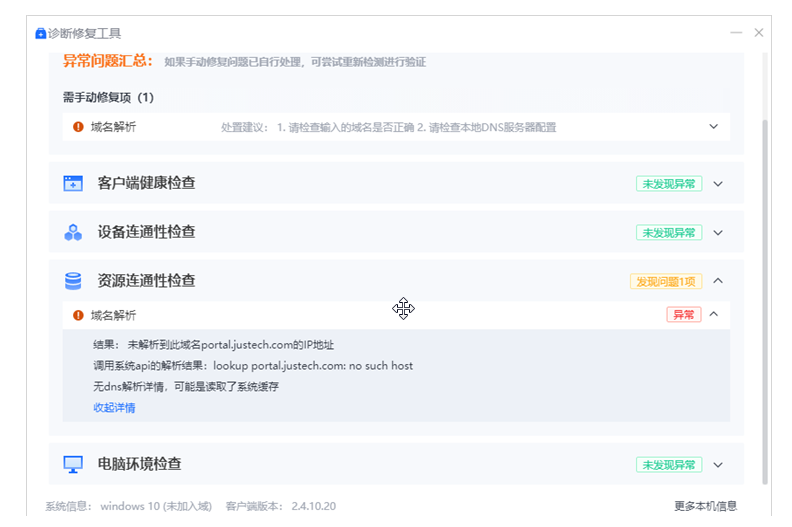Click 未发现异常 badge for 电脑环境检查
The width and height of the screenshot is (792, 527).
point(668,464)
